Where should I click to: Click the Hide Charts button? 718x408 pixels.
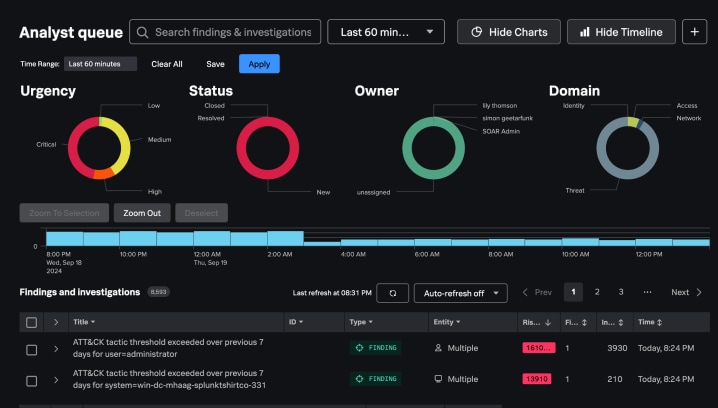(x=508, y=32)
